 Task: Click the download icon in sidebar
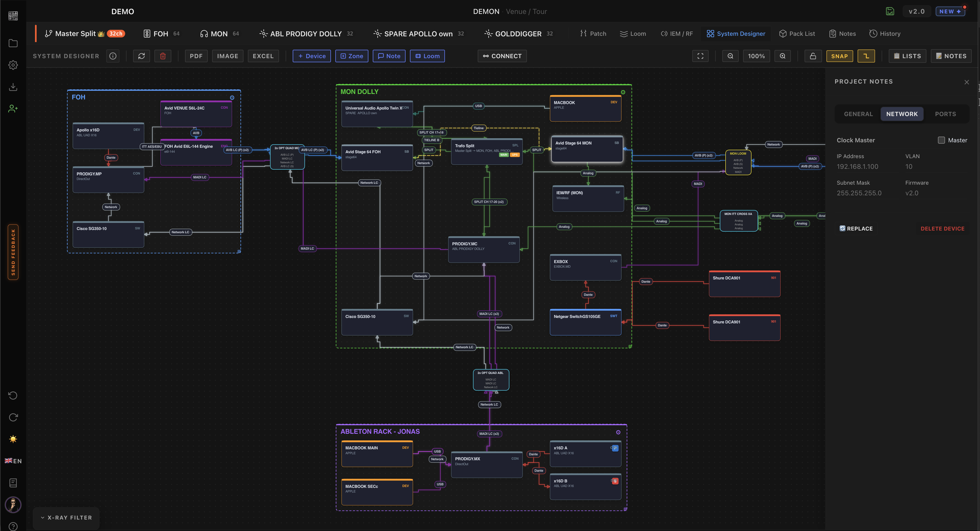click(x=13, y=87)
